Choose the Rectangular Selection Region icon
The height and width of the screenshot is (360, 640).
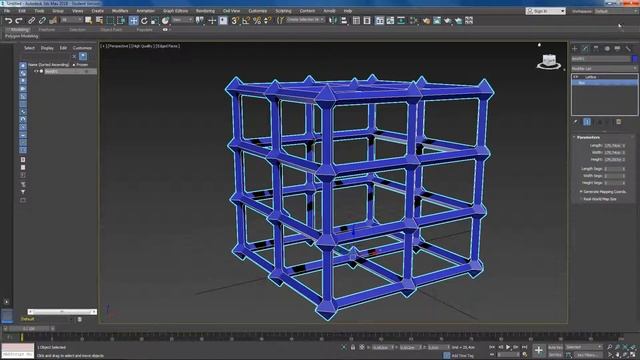tap(110, 20)
